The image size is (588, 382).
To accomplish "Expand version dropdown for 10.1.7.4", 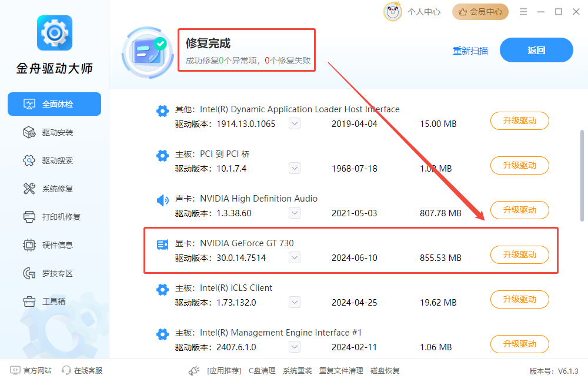I will click(295, 168).
